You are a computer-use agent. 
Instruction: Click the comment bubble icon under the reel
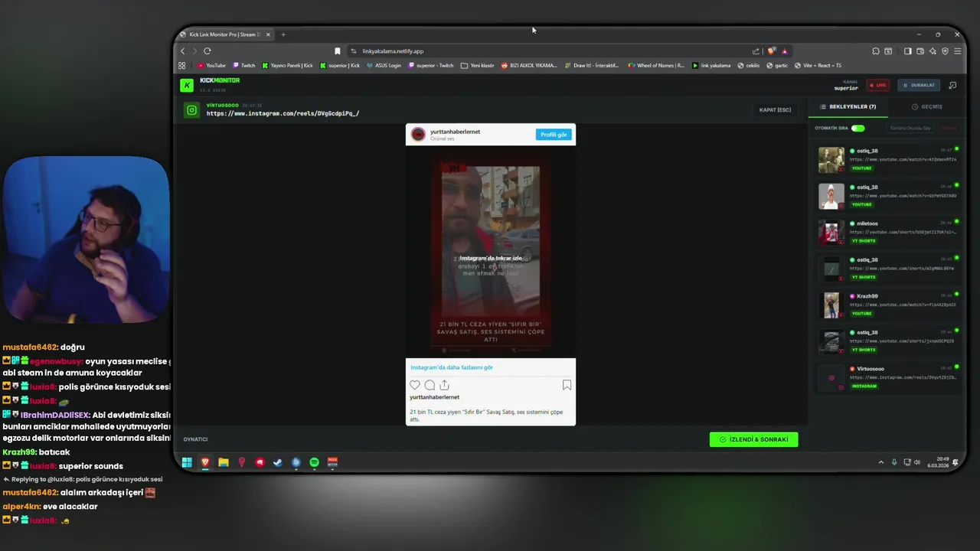click(430, 385)
